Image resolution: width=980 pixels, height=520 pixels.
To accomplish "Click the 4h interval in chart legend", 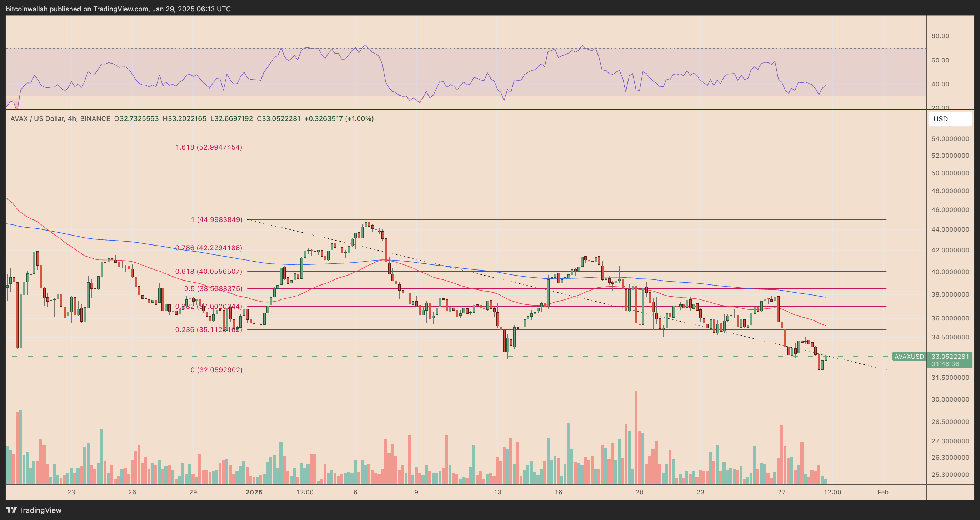I will click(x=71, y=118).
